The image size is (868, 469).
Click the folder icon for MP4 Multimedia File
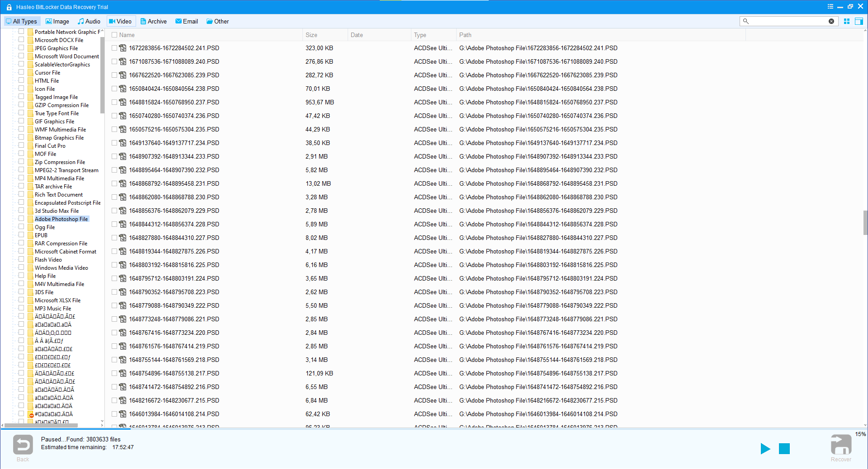pos(30,178)
